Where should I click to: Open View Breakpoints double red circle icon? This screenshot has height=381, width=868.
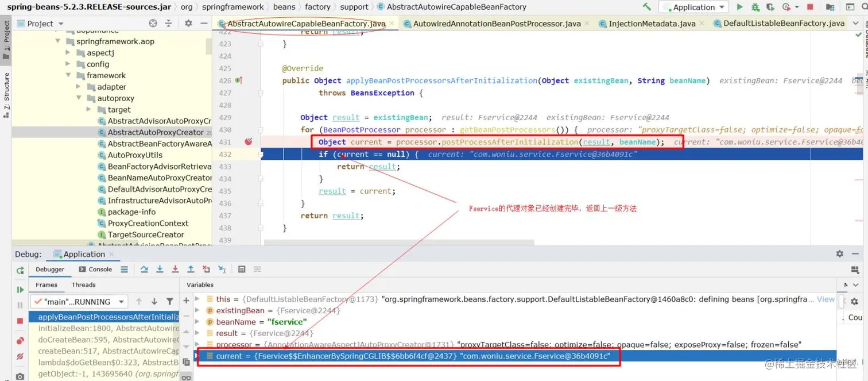click(20, 341)
